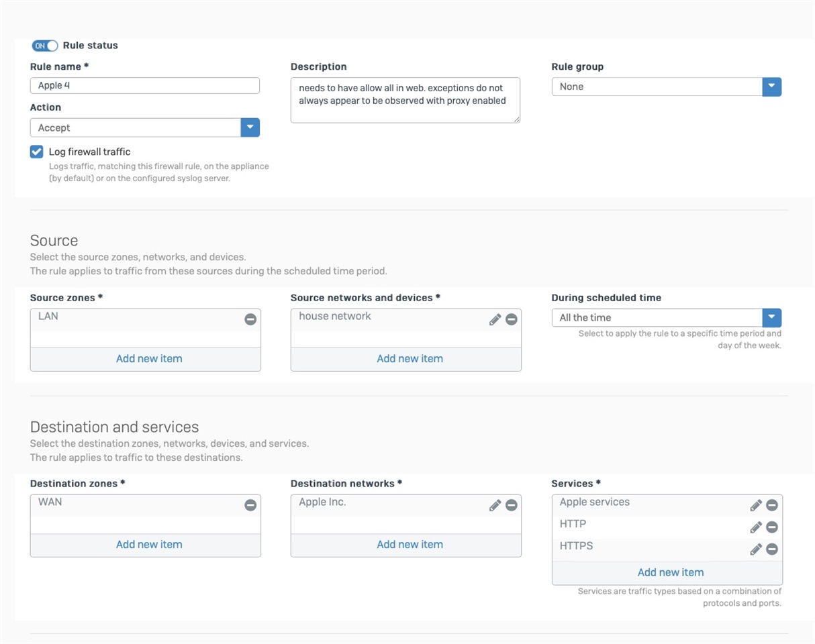Add new item to Services
Viewport: 815px width, 644px height.
tap(671, 572)
